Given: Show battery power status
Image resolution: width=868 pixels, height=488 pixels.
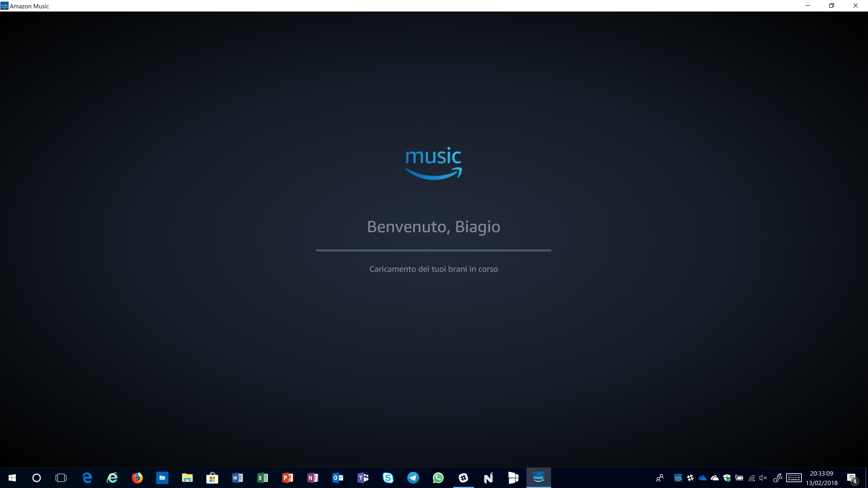Looking at the screenshot, I should 739,478.
